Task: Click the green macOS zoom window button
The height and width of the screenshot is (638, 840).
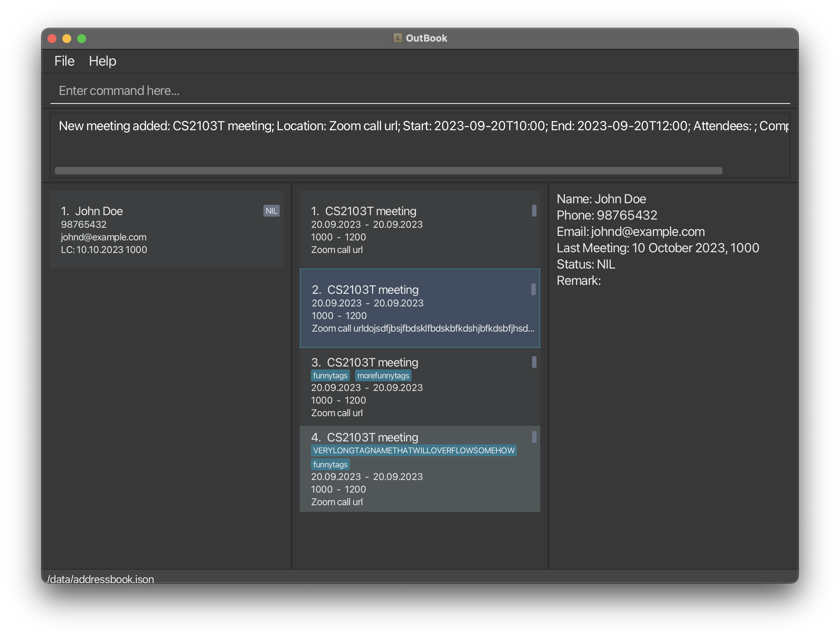Action: pyautogui.click(x=82, y=39)
